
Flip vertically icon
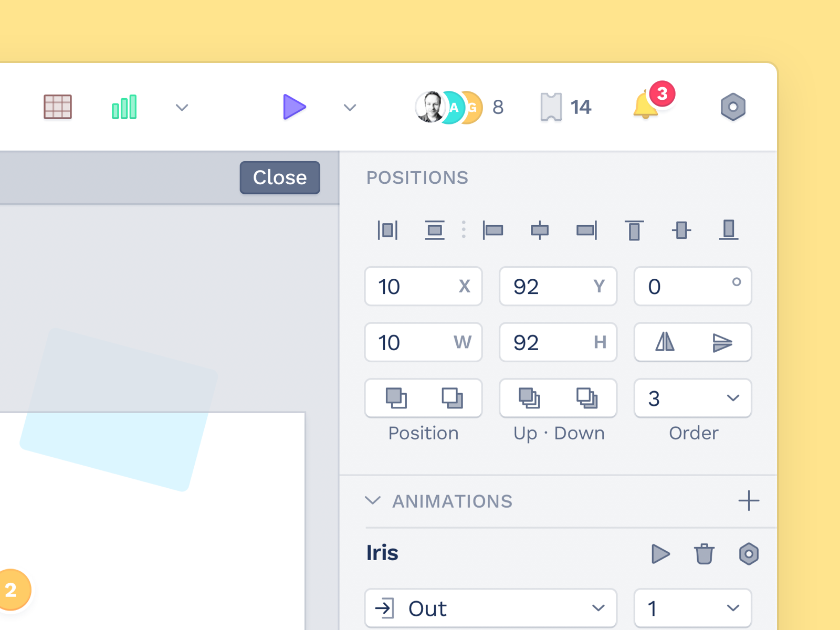point(722,342)
